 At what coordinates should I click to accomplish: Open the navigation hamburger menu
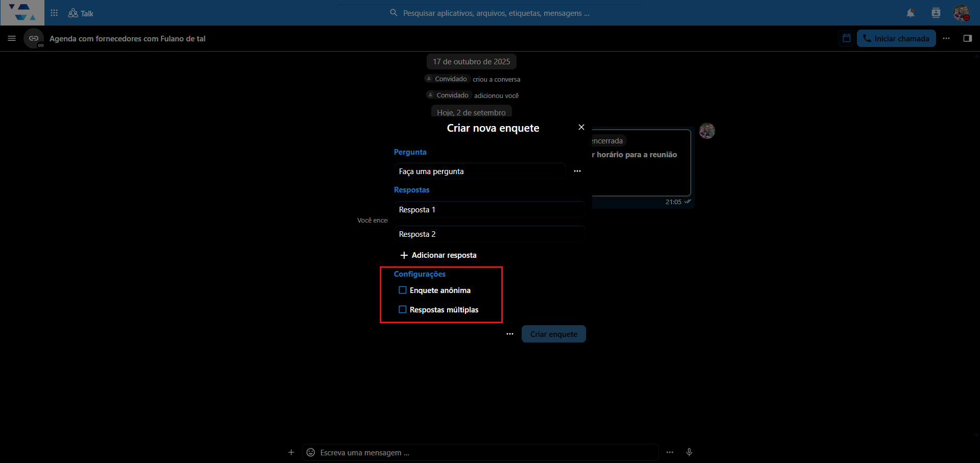(12, 38)
